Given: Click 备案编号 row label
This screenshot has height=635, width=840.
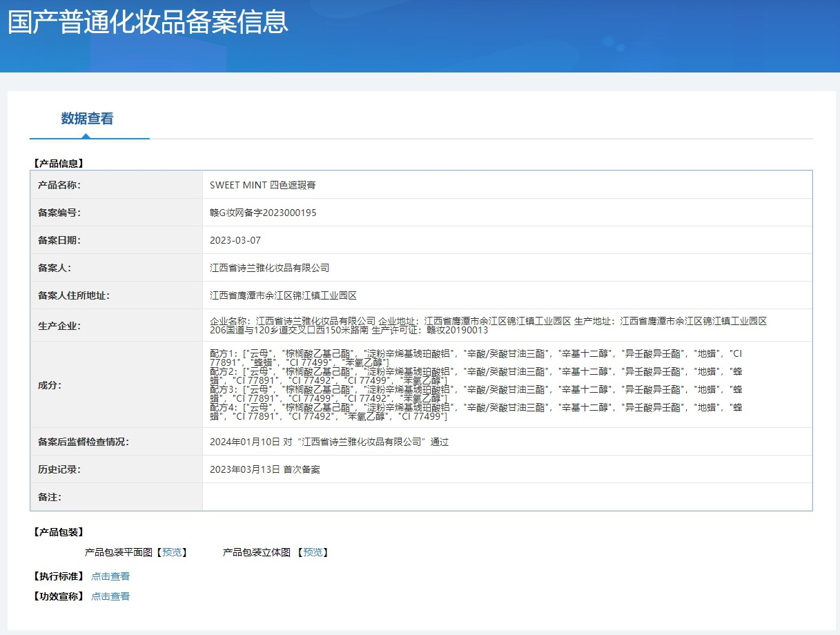Looking at the screenshot, I should [59, 213].
